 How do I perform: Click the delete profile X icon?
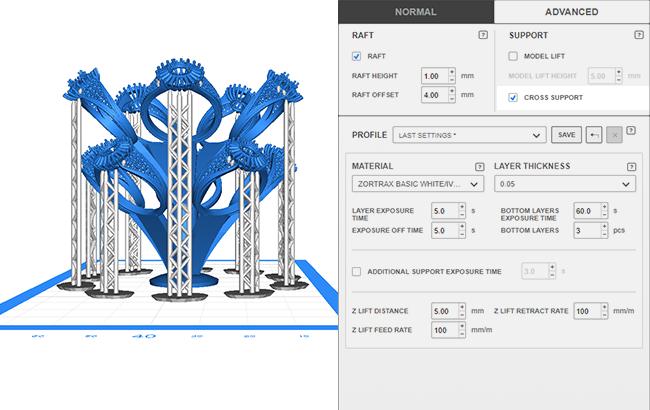point(614,134)
